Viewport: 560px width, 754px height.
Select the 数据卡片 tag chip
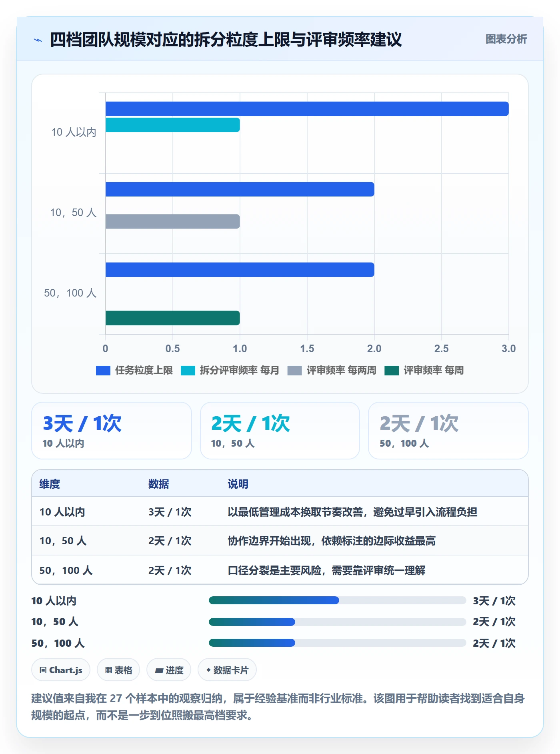pyautogui.click(x=227, y=670)
